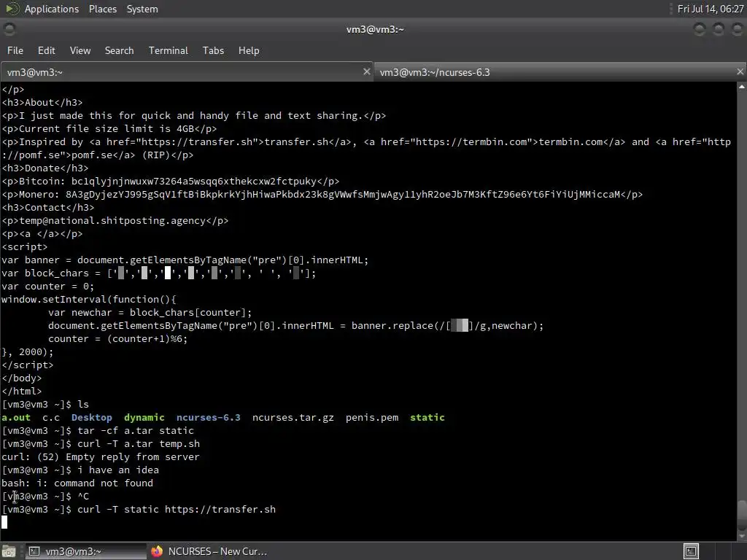The height and width of the screenshot is (560, 747).
Task: Click the 'ncurses.tar.gz' file name
Action: (x=293, y=418)
